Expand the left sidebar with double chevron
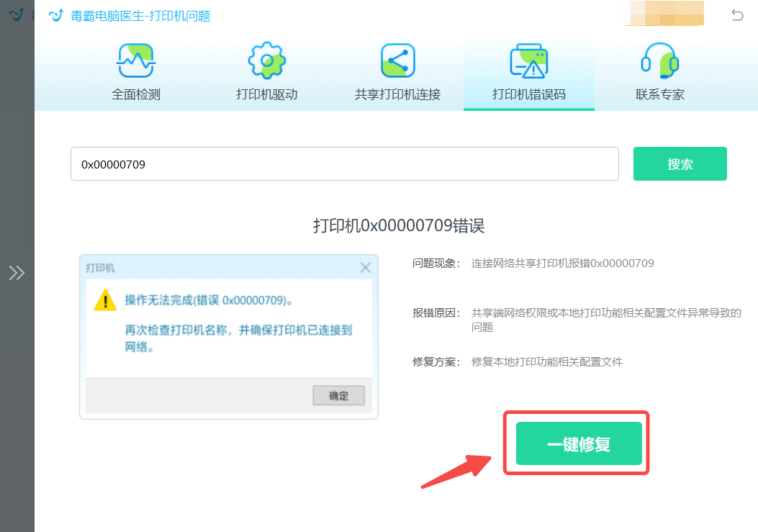Viewport: 758px width, 532px height. point(17,273)
